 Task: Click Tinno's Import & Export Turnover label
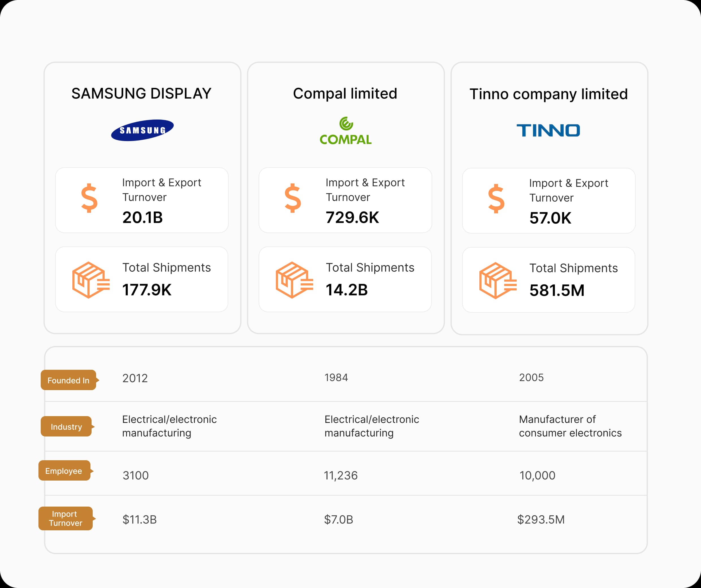(x=569, y=191)
